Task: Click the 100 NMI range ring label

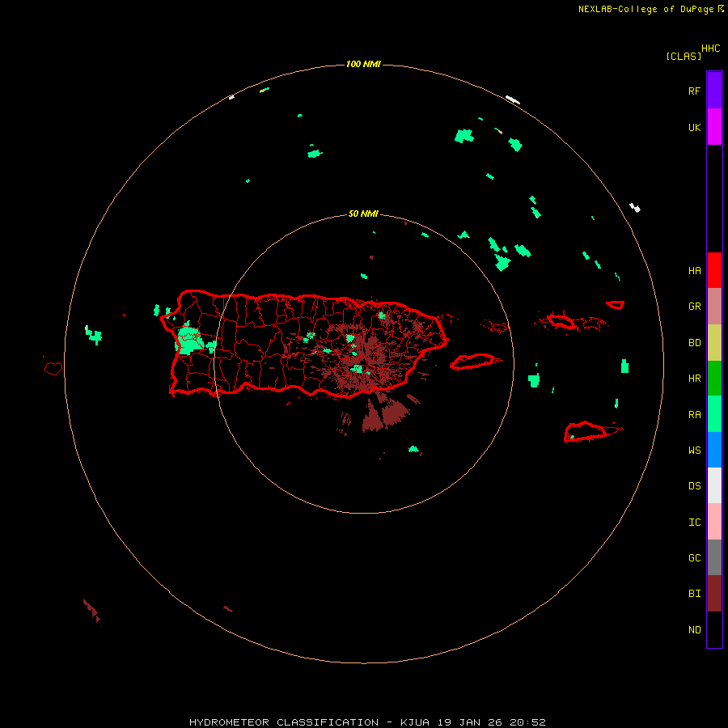Action: (363, 64)
